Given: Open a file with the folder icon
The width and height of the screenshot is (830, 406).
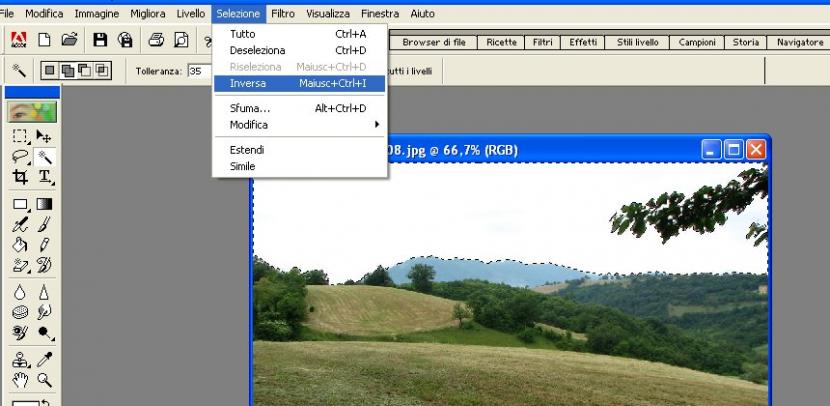Looking at the screenshot, I should point(69,40).
